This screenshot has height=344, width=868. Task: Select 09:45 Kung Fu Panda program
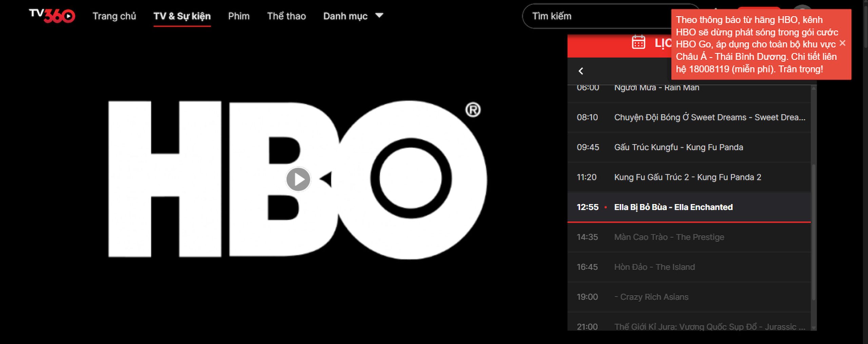(689, 147)
